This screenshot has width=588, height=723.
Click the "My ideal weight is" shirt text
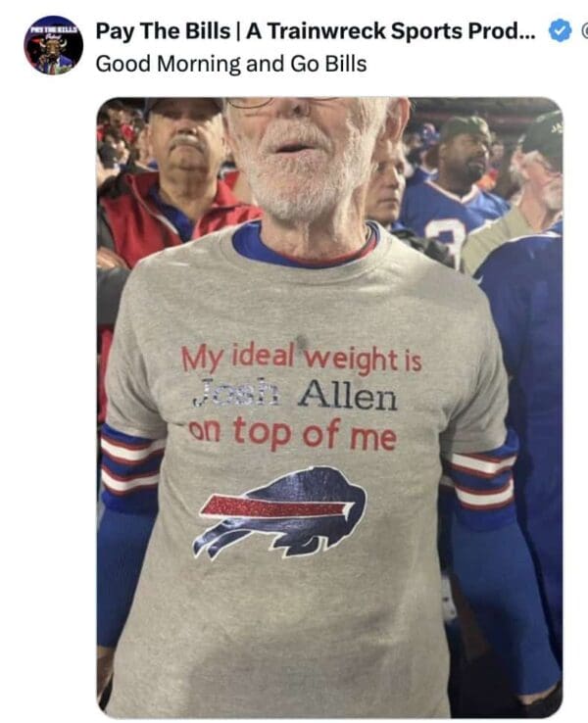point(301,359)
